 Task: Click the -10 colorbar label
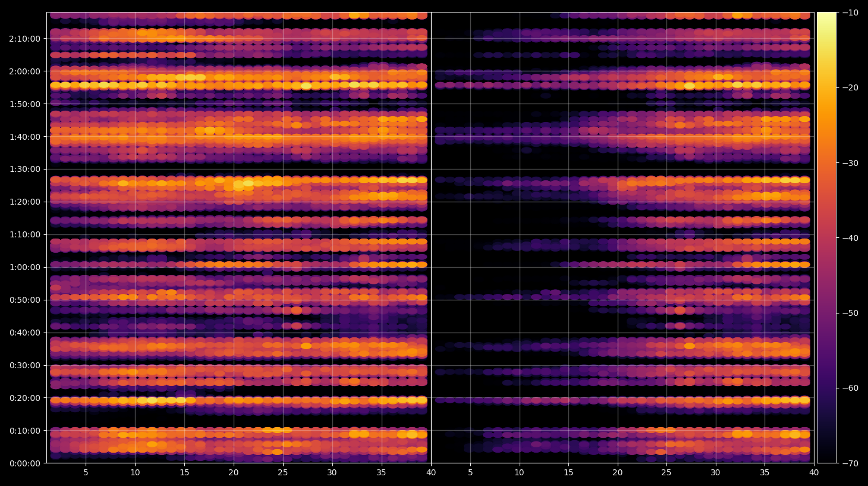tap(850, 12)
